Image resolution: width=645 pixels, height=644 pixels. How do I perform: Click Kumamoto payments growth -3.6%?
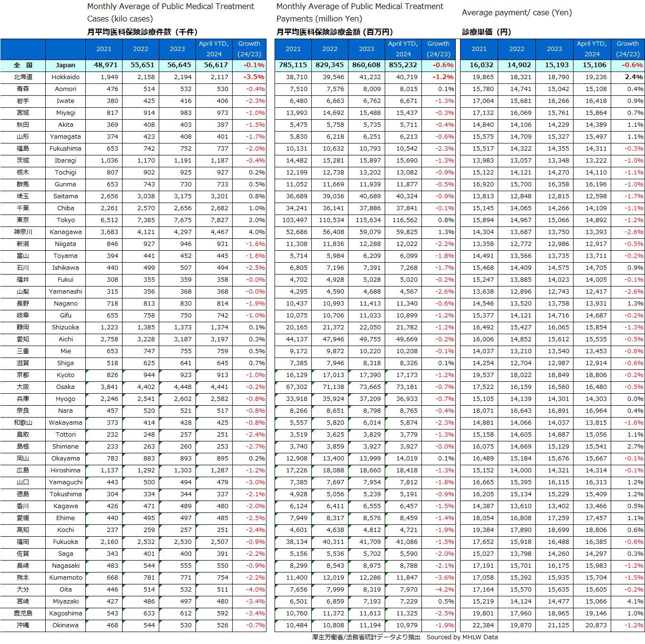439,578
